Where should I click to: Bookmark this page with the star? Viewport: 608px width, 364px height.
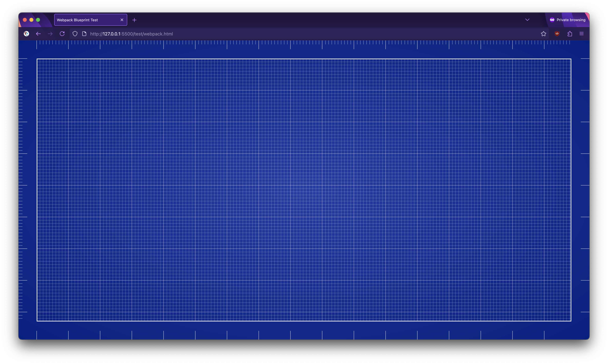click(x=543, y=34)
